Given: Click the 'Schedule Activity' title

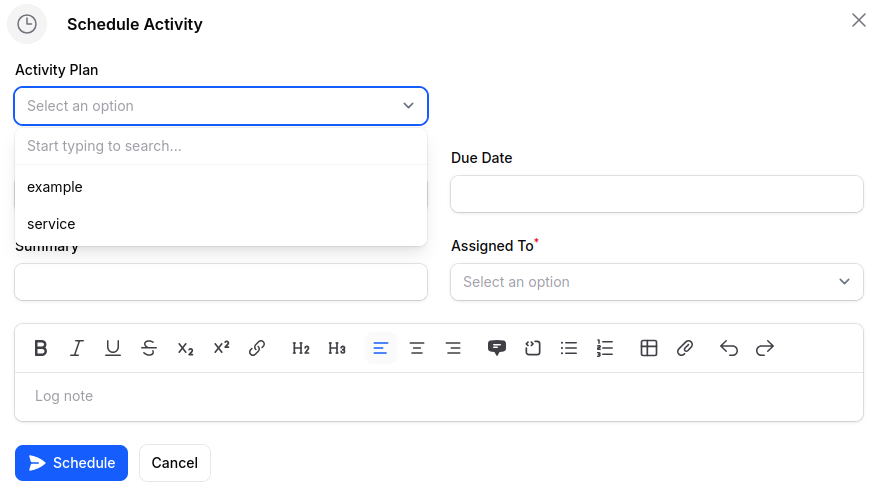Looking at the screenshot, I should click(x=135, y=25).
